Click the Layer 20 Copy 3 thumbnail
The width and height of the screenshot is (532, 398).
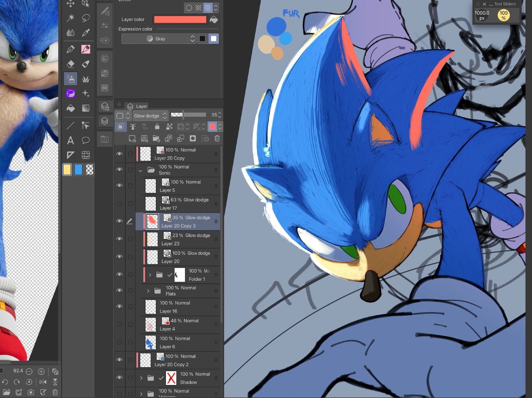pos(152,221)
